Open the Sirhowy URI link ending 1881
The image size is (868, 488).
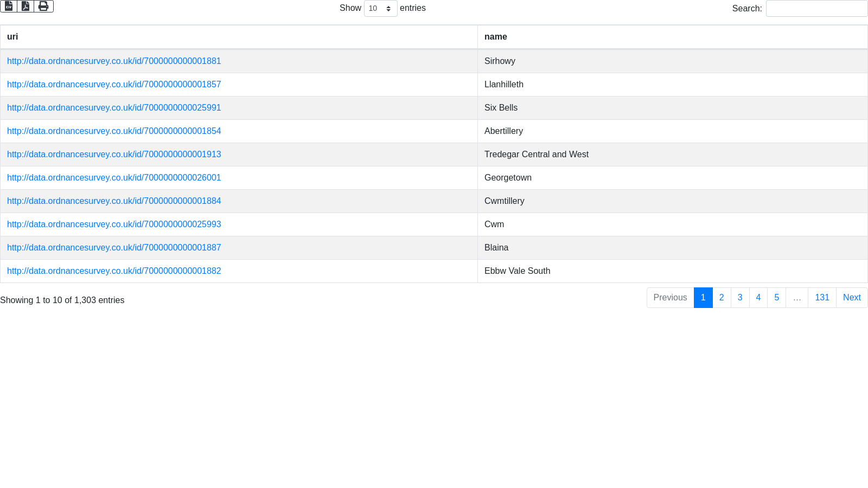click(114, 61)
